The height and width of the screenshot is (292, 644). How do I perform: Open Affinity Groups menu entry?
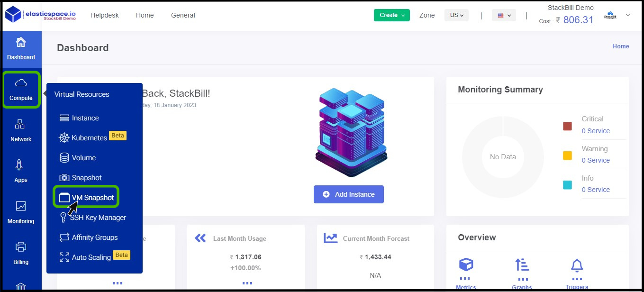click(x=94, y=237)
